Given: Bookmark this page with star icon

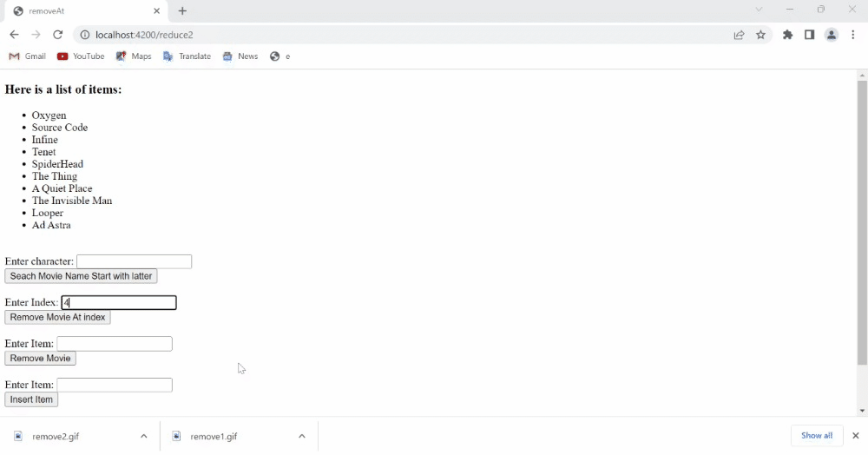Looking at the screenshot, I should (x=760, y=35).
